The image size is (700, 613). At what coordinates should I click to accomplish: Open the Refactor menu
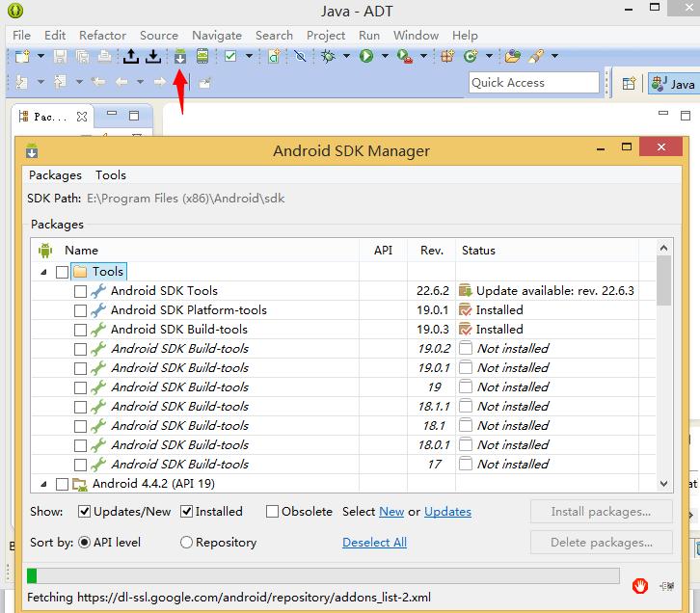tap(102, 35)
